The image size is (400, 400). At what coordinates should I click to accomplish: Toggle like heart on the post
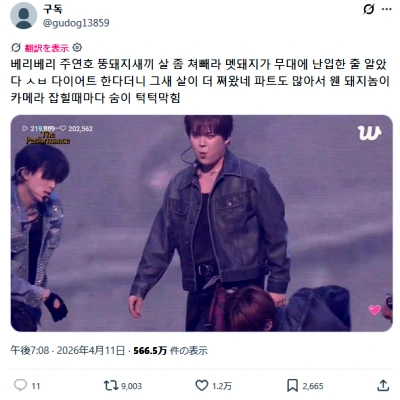coord(202,386)
